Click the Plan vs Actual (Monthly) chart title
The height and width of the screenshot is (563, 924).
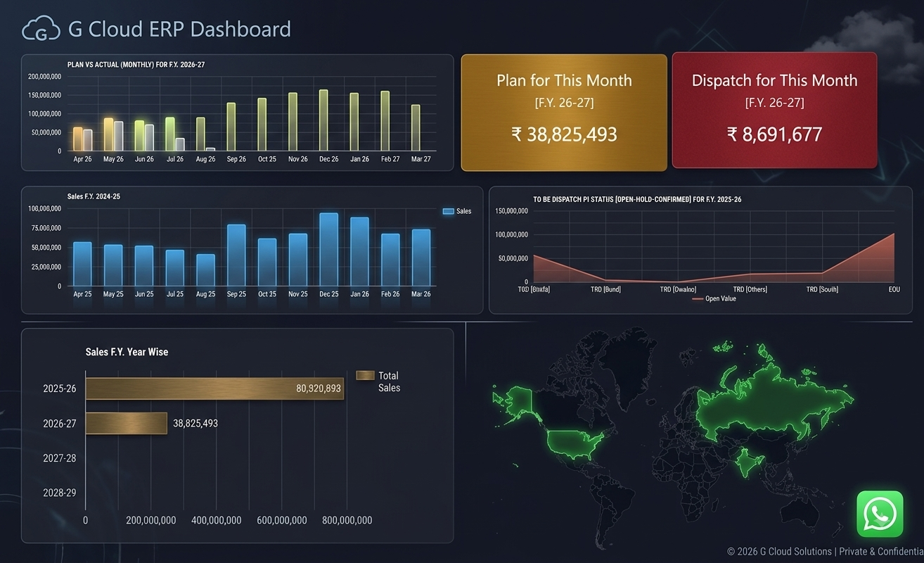[x=136, y=65]
